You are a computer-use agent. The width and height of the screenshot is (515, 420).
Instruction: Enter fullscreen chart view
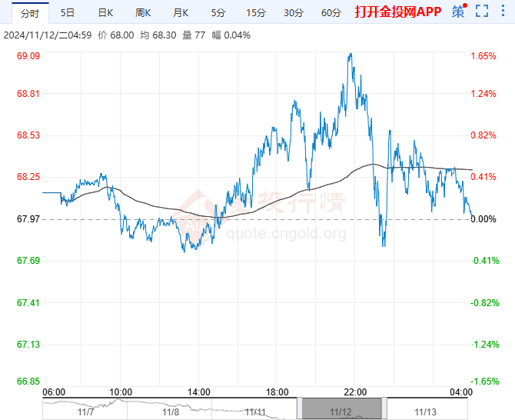(x=482, y=12)
